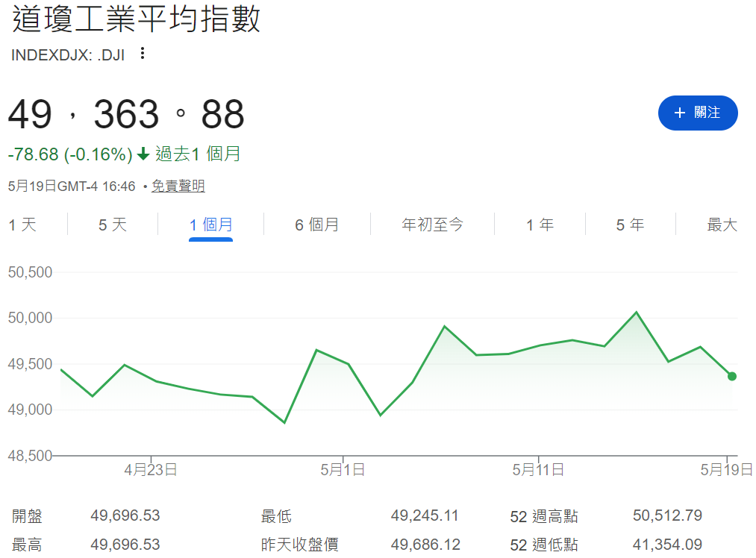Click the 5月19日 axis date label

tap(727, 470)
